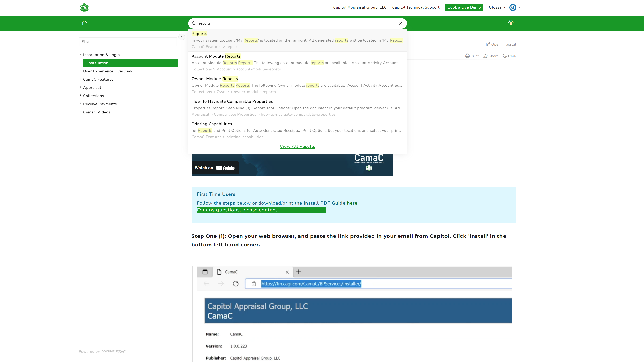This screenshot has height=362, width=644.
Task: Open the Reports search result
Action: [x=298, y=40]
